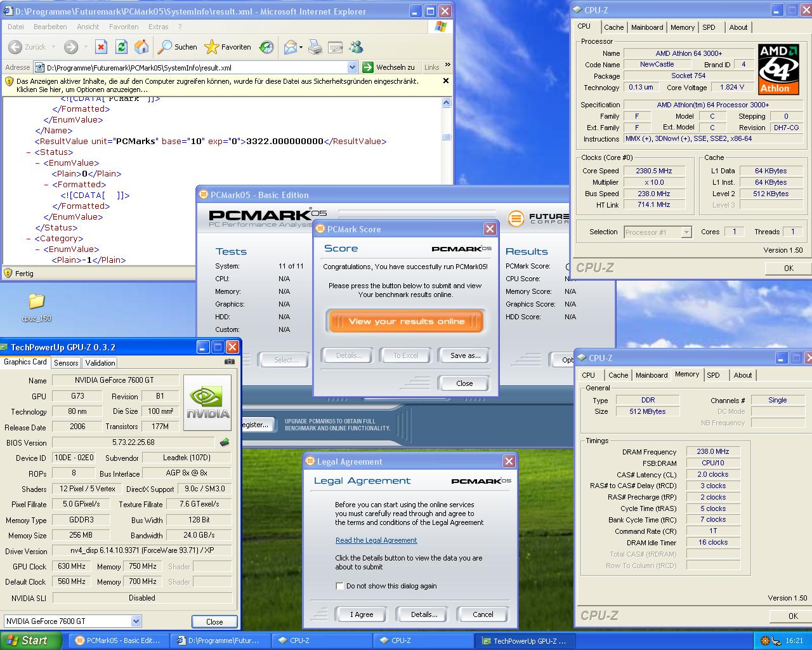Click the Messenger people icon in IE toolbar
Viewport: 812px width, 650px height.
coord(356,47)
